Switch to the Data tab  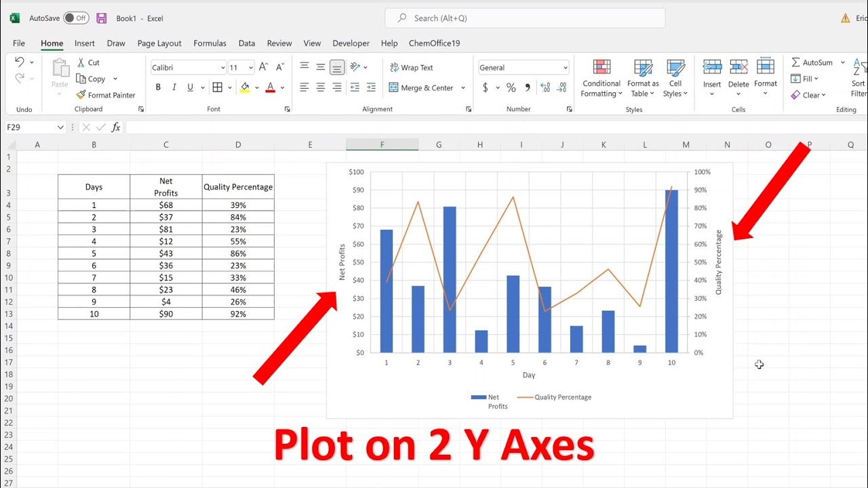[x=247, y=43]
